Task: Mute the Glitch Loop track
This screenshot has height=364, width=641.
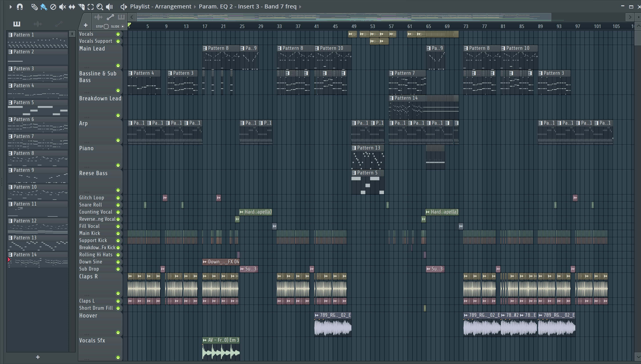Action: (118, 198)
